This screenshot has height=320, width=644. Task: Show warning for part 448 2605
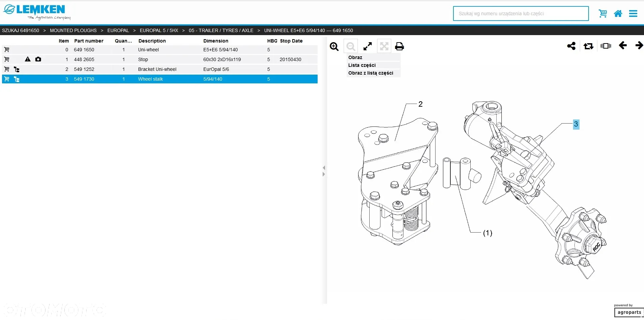click(x=28, y=59)
